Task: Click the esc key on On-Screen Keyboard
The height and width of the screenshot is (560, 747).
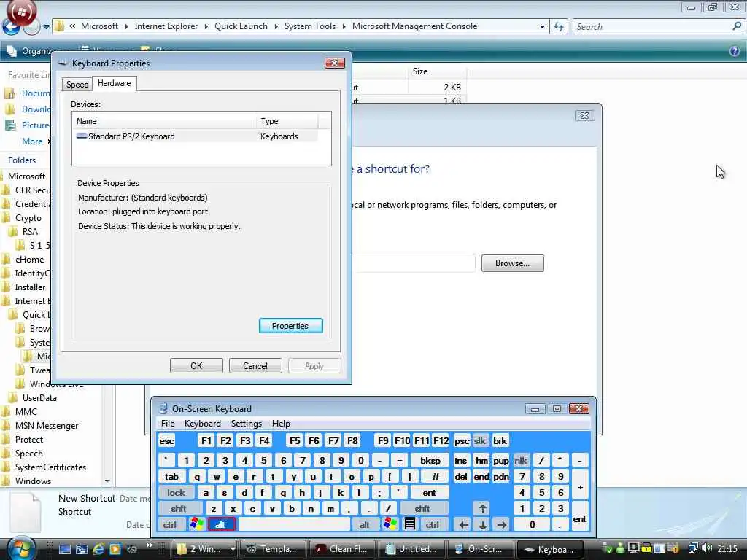Action: (167, 441)
